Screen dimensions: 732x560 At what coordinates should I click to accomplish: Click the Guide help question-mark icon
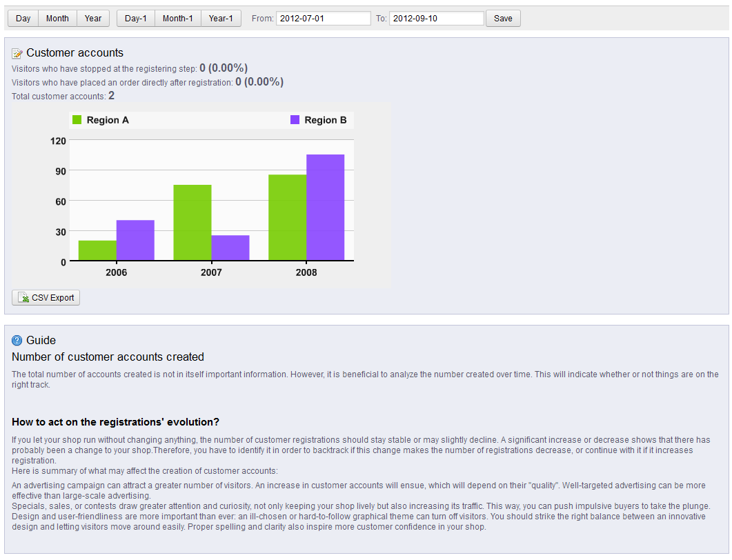coord(18,341)
